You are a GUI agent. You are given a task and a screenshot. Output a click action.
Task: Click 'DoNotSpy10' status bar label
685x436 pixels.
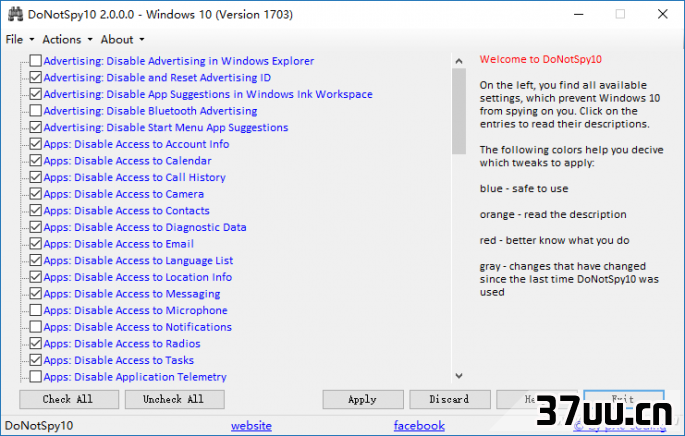pyautogui.click(x=39, y=426)
